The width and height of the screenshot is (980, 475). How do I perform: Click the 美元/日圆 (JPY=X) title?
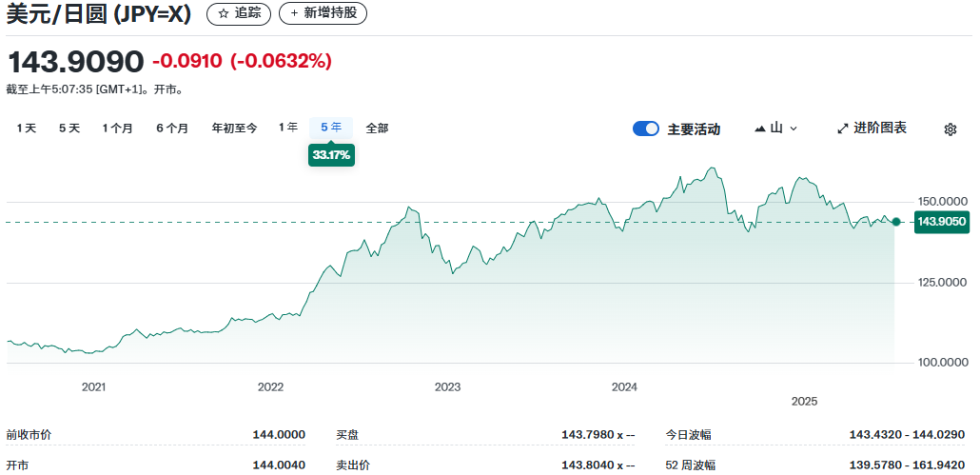(x=99, y=13)
